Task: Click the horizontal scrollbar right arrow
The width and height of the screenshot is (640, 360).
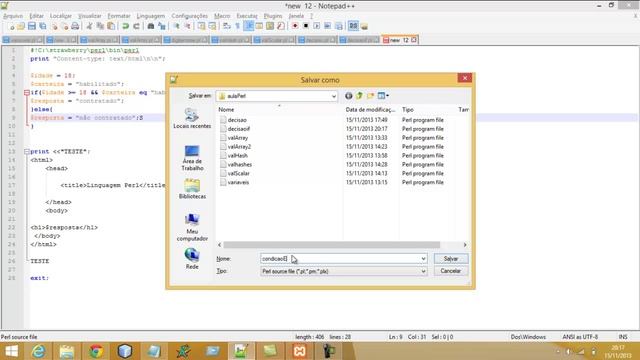Action: click(x=465, y=245)
